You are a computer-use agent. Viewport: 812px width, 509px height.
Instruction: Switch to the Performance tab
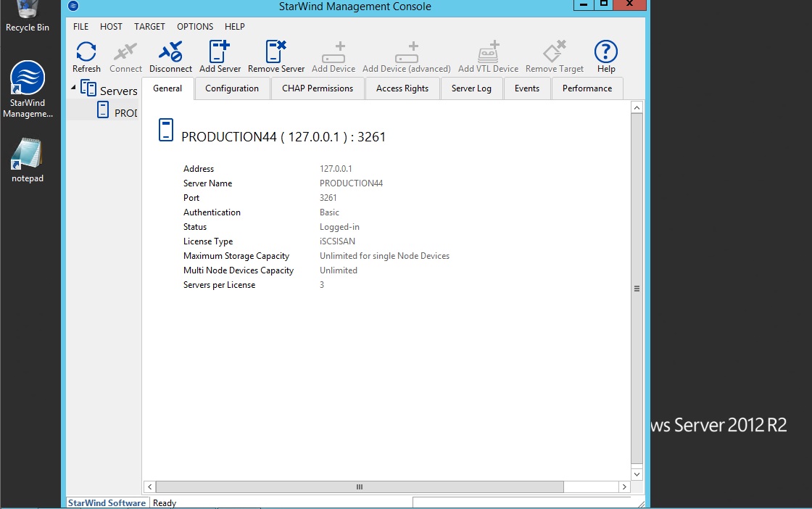(587, 88)
